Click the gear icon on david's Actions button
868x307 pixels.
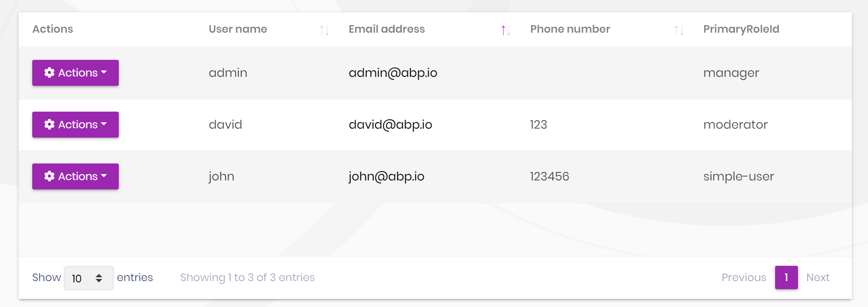coord(49,124)
